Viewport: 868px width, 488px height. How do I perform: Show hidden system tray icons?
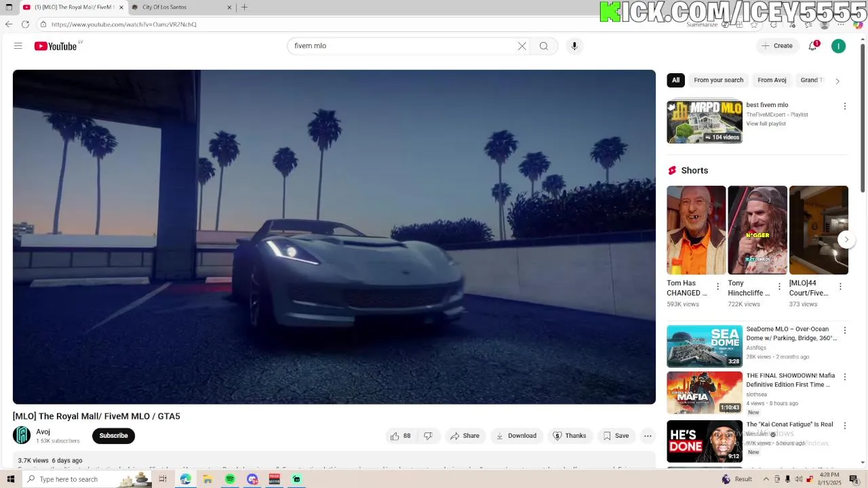point(768,479)
